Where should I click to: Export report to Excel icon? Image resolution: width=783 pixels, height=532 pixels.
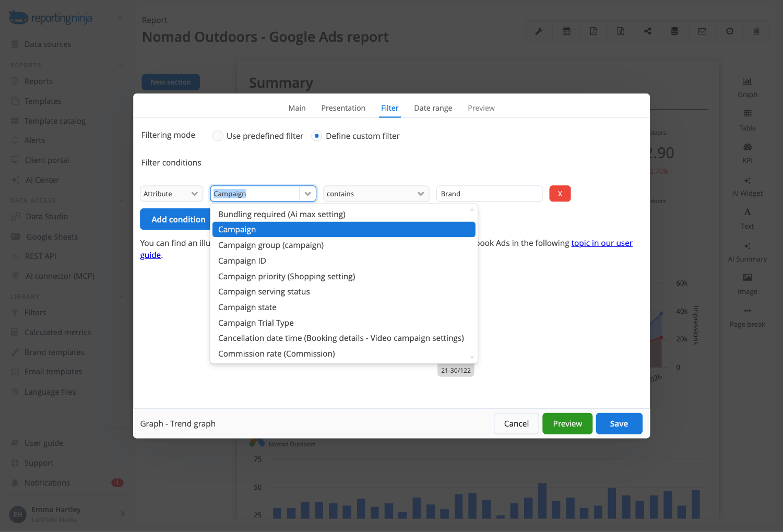621,31
